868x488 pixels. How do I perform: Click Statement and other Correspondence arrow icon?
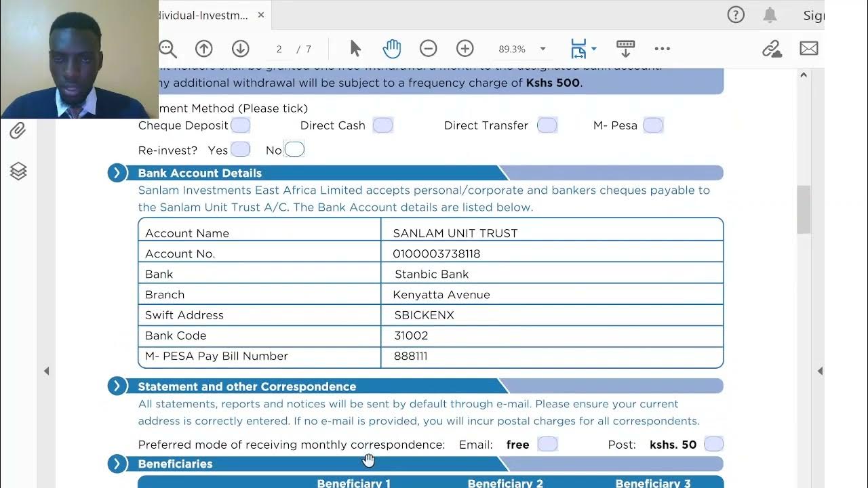117,386
